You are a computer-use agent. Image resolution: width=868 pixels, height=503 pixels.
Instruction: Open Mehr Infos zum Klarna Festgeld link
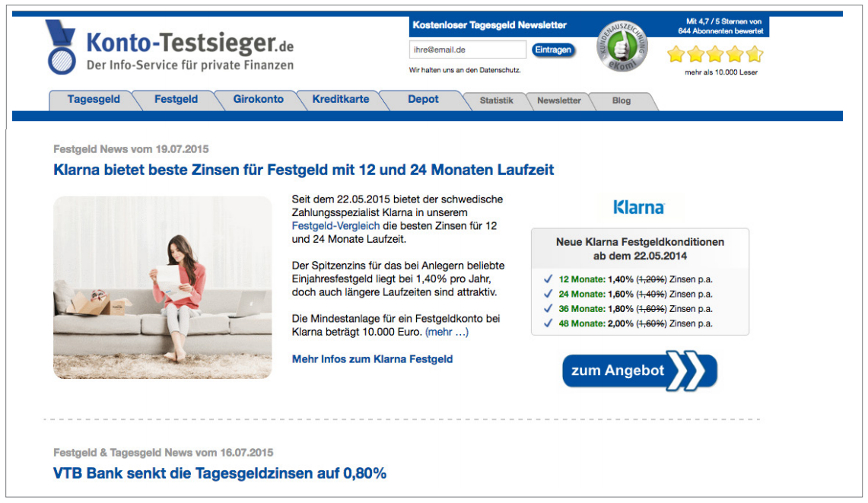tap(373, 359)
